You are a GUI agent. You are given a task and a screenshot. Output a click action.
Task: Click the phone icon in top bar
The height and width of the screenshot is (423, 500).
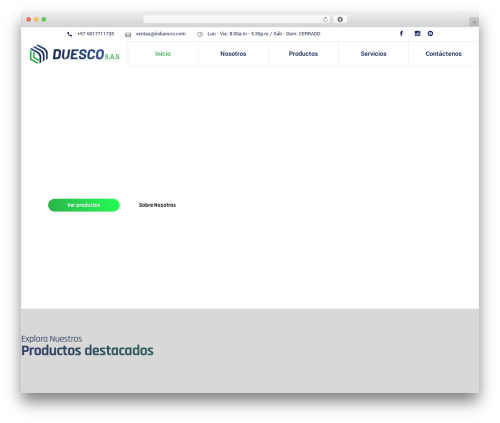click(69, 34)
